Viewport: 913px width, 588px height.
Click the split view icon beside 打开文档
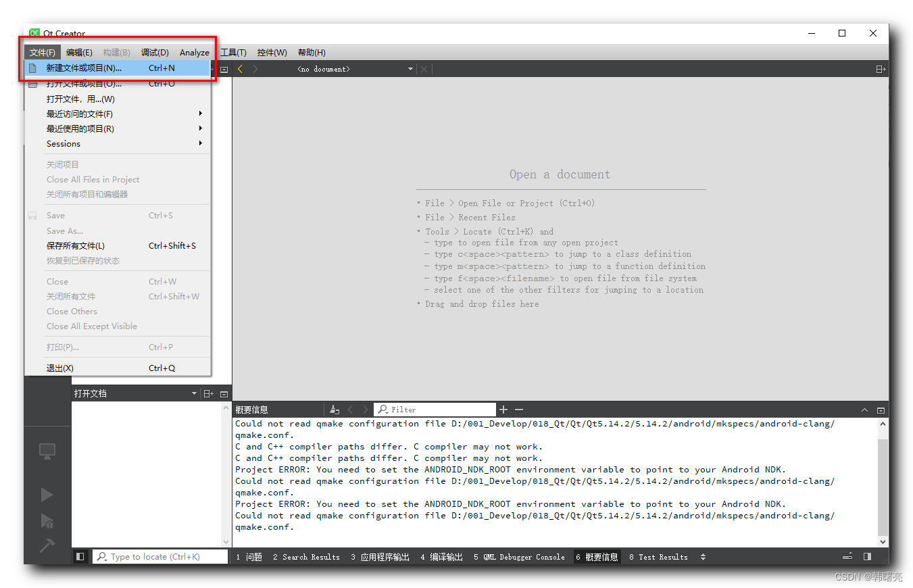209,393
